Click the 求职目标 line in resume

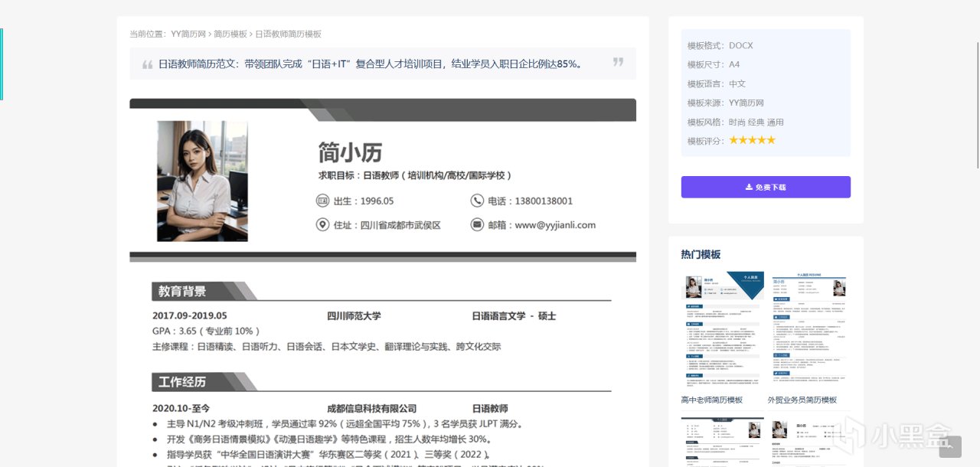[416, 175]
